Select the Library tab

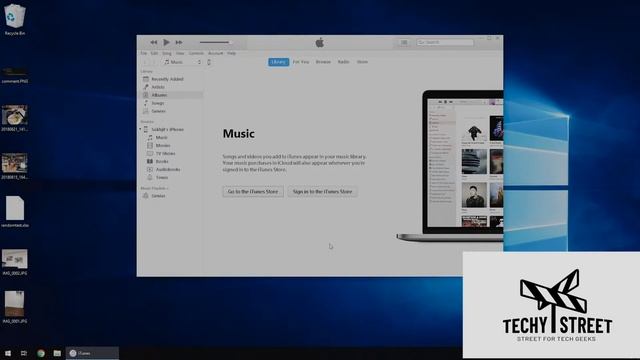click(x=278, y=62)
